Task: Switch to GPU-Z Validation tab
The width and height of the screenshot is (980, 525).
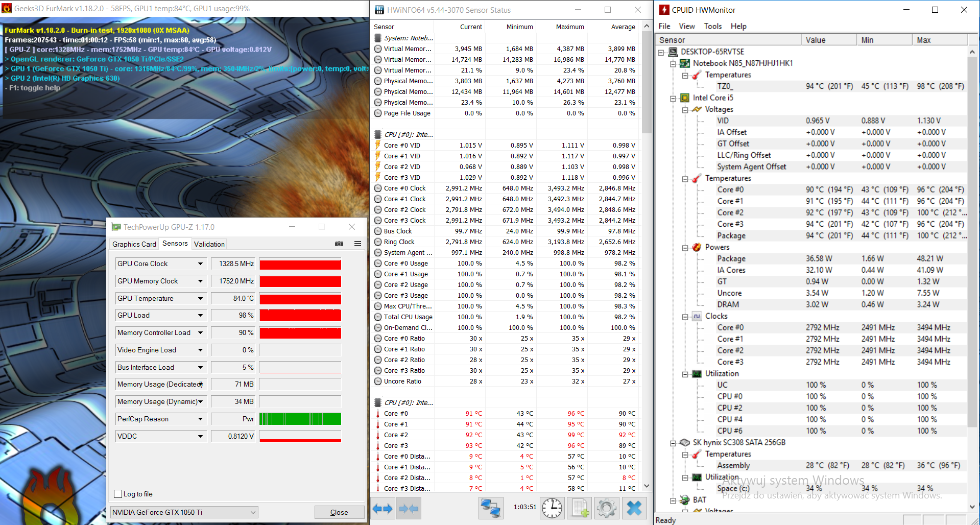Action: coord(209,244)
